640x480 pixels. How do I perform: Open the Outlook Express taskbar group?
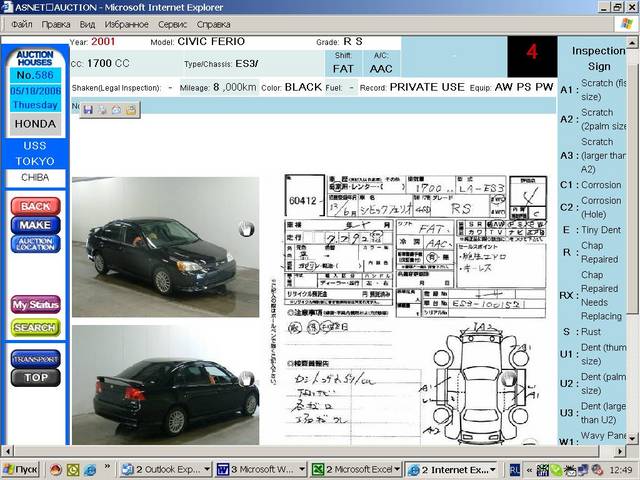pyautogui.click(x=166, y=469)
